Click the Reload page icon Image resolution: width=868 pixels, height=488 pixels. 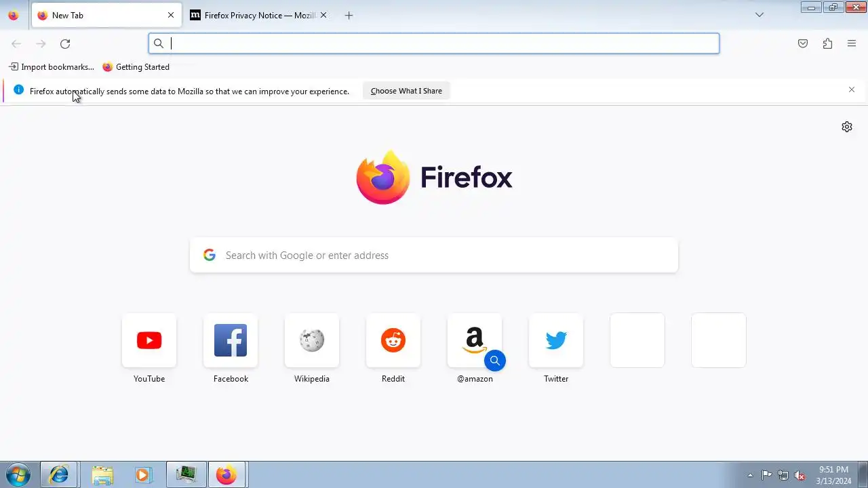coord(65,43)
